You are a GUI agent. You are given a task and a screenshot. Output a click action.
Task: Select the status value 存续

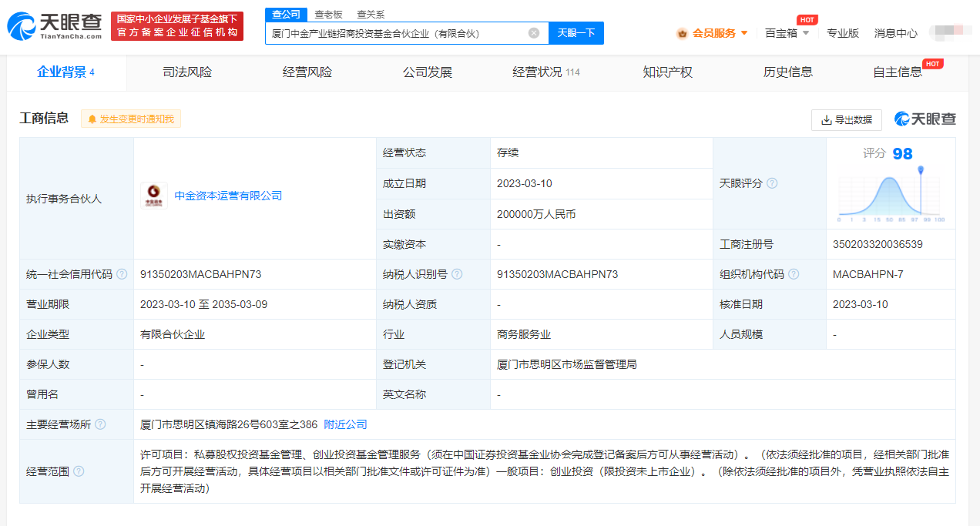tap(508, 152)
